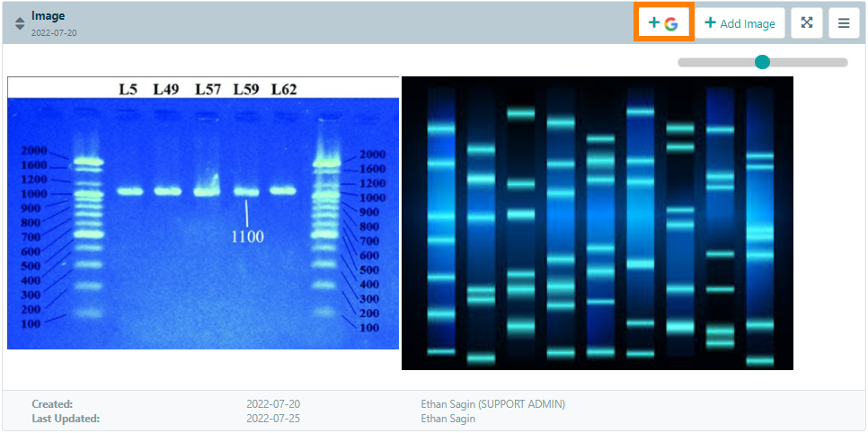Viewport: 868px width, 433px height.
Task: Click the 1100 band label in gel
Action: pyautogui.click(x=247, y=236)
